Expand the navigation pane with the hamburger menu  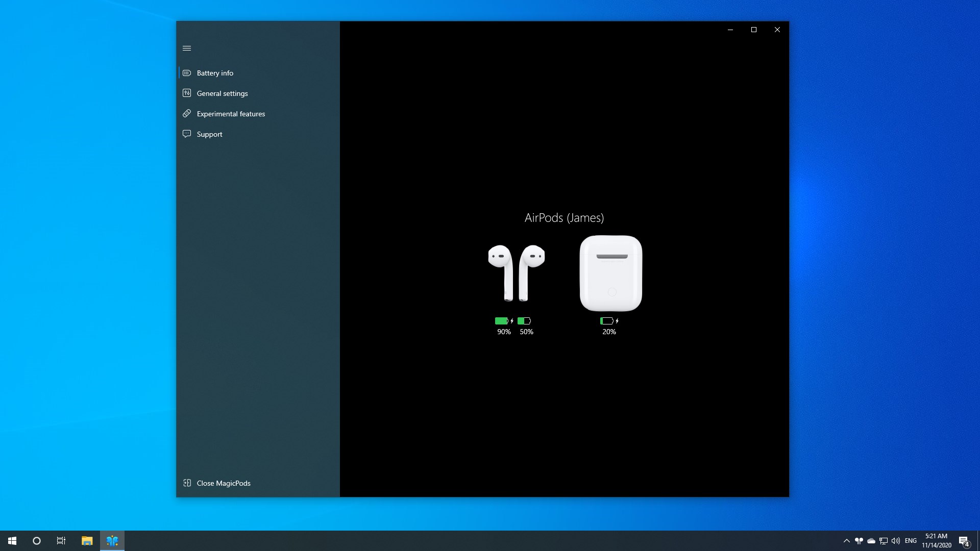[187, 47]
